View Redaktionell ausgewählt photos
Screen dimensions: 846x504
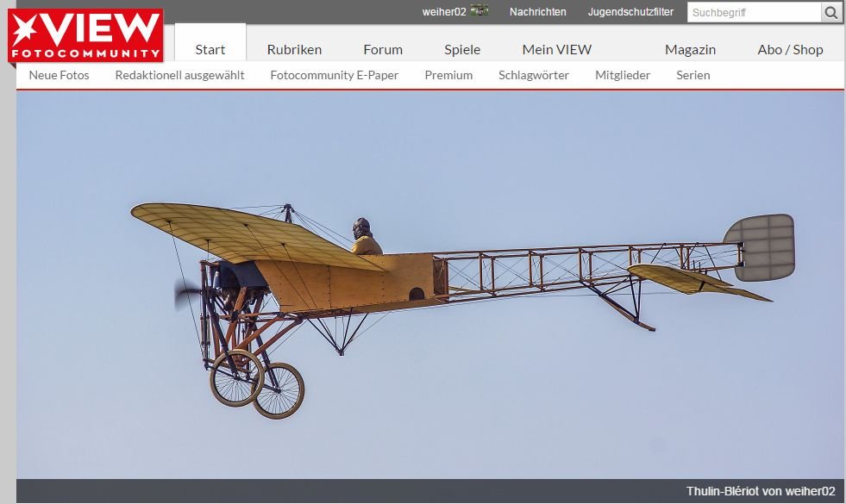[179, 75]
